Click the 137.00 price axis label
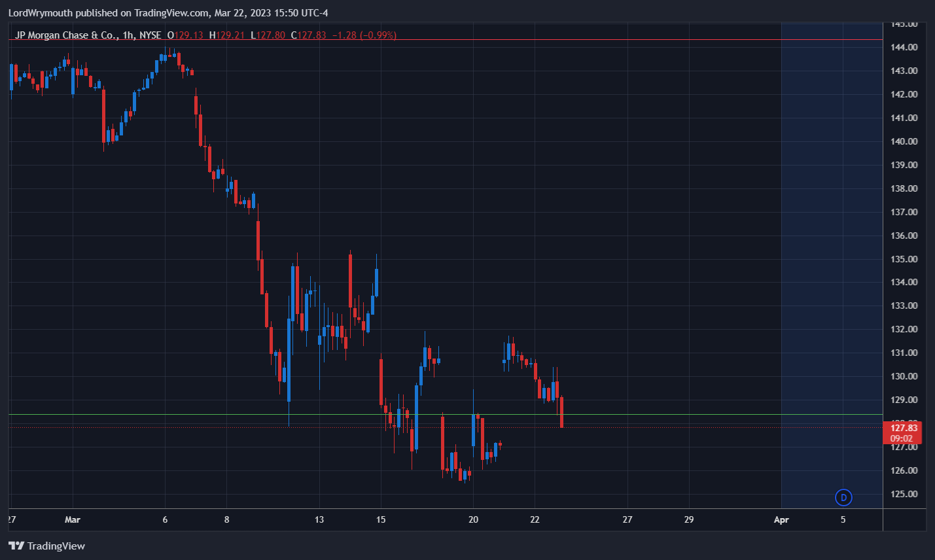This screenshot has width=935, height=560. click(x=904, y=212)
